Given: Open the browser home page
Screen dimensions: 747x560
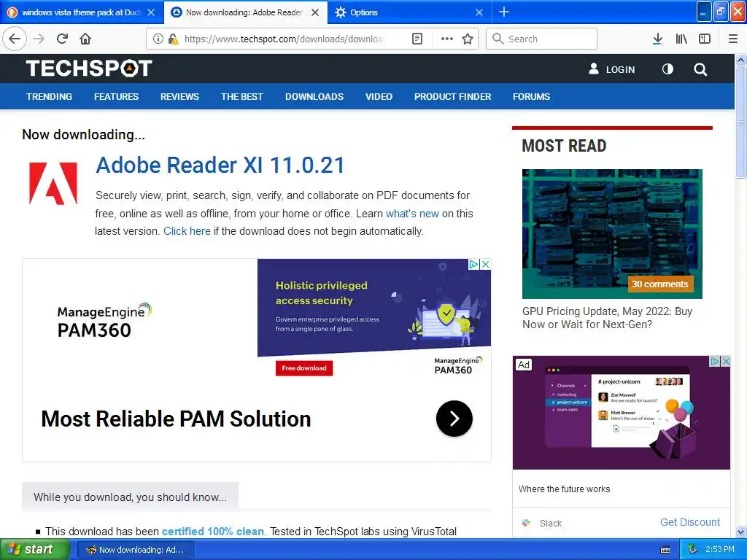Looking at the screenshot, I should (x=85, y=39).
